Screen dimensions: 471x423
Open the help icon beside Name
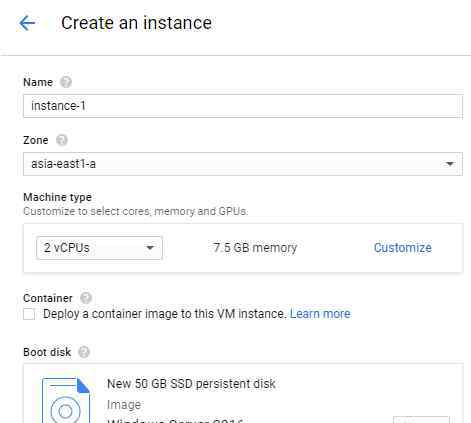[x=66, y=82]
